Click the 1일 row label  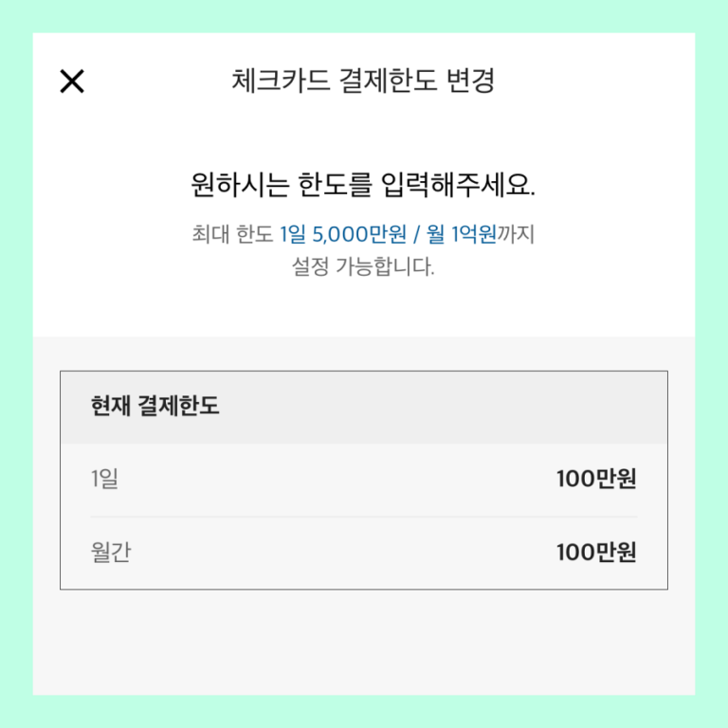104,480
